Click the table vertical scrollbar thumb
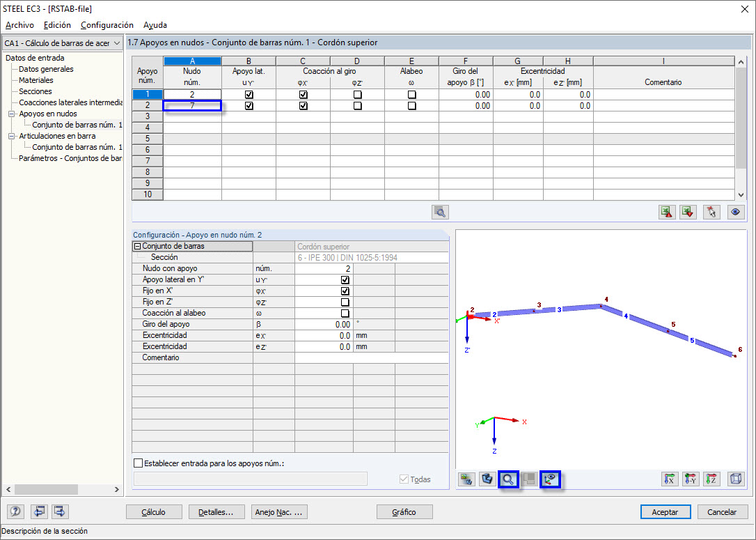Image resolution: width=756 pixels, height=540 pixels. [x=741, y=118]
